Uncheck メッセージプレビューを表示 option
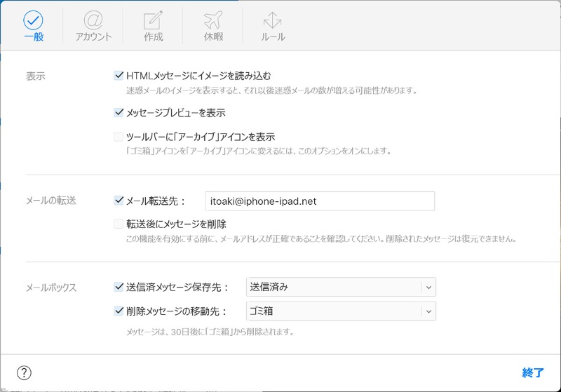This screenshot has width=561, height=392. (x=119, y=112)
